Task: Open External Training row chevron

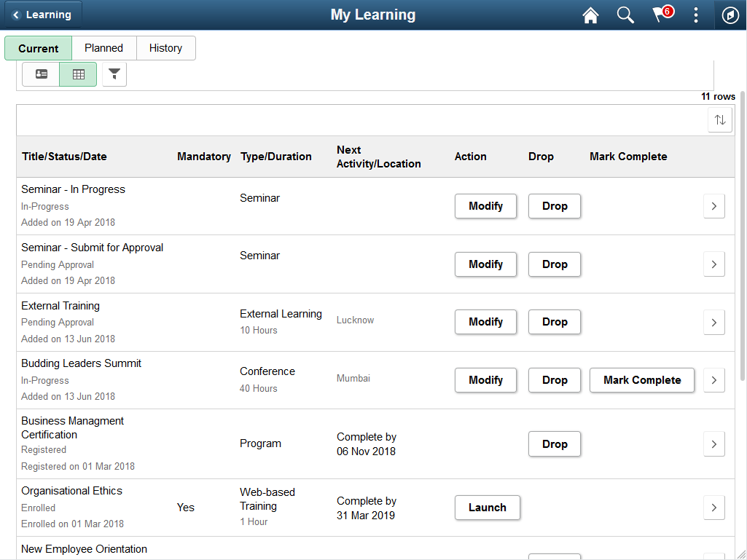Action: tap(714, 323)
